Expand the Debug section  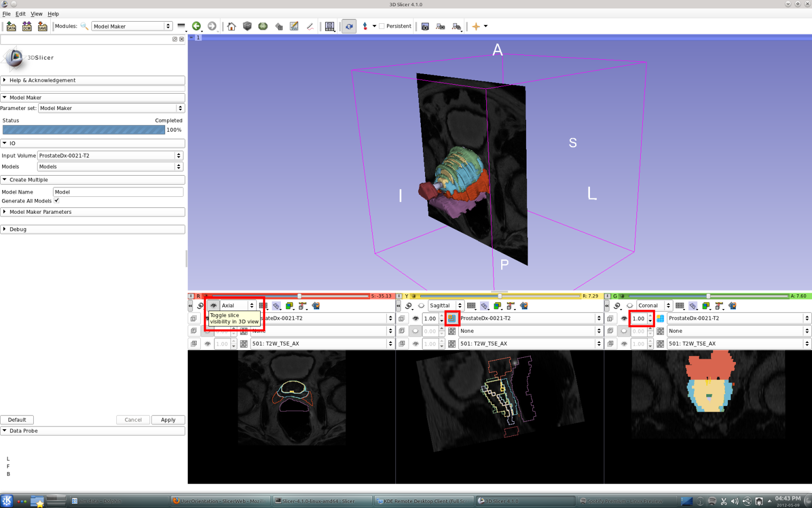tap(93, 230)
